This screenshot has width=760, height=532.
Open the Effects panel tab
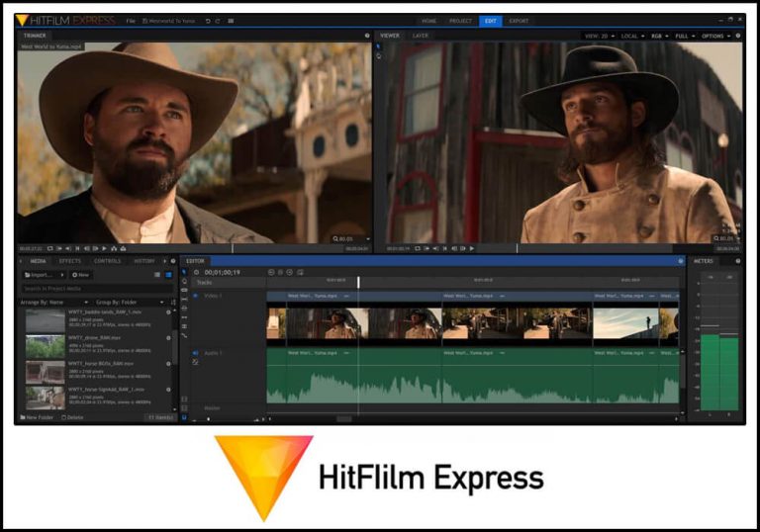70,261
